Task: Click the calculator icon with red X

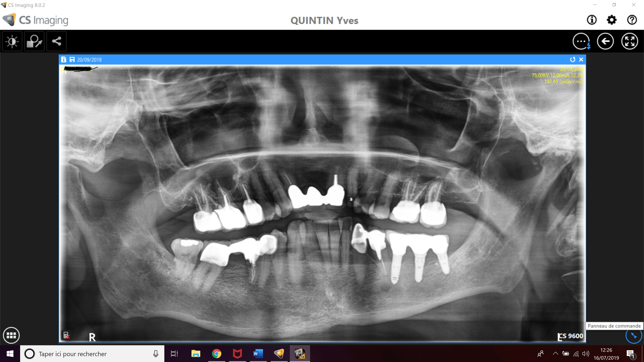Action: point(66,335)
